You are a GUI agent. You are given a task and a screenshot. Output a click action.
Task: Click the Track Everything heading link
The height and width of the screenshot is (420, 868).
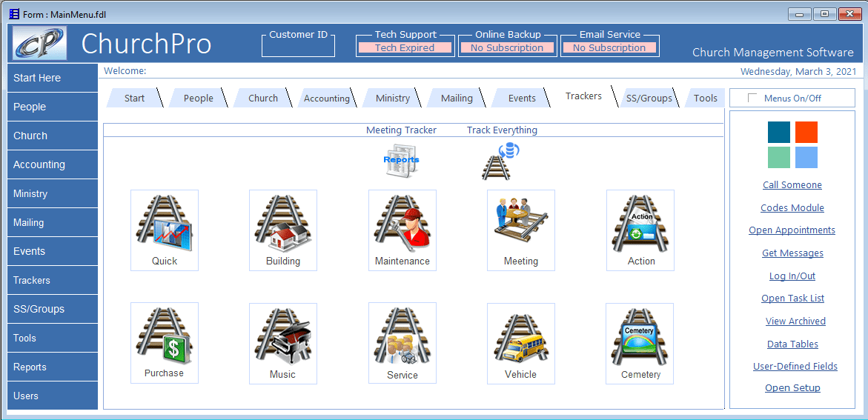click(x=502, y=130)
